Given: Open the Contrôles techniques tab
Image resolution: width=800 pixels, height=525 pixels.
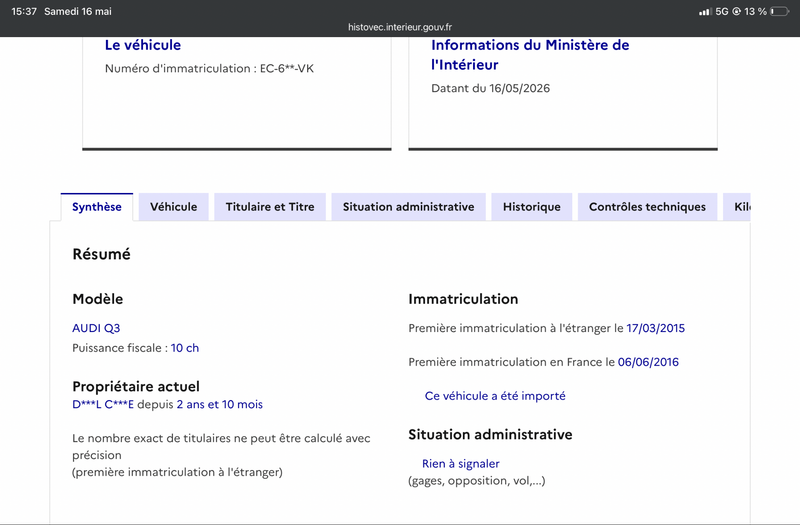Looking at the screenshot, I should [x=647, y=207].
